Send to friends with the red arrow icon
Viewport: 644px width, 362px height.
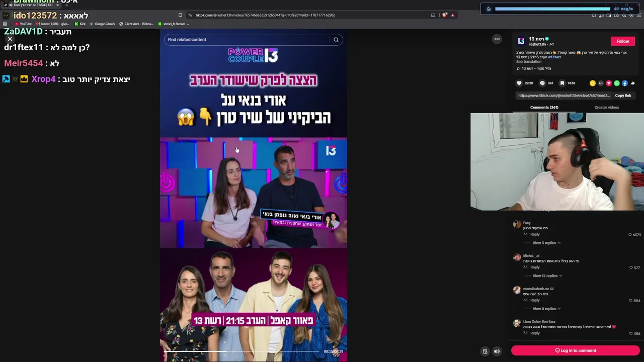609,83
